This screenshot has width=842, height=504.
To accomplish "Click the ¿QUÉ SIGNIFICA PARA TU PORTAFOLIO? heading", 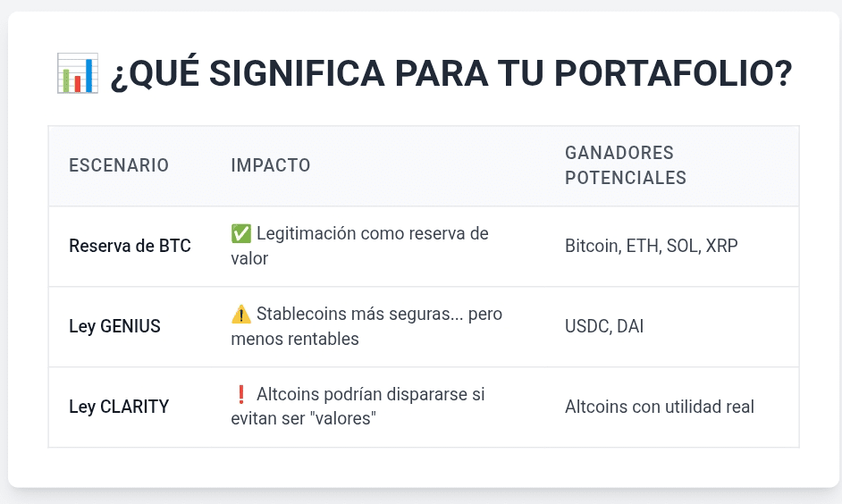I will tap(450, 74).
